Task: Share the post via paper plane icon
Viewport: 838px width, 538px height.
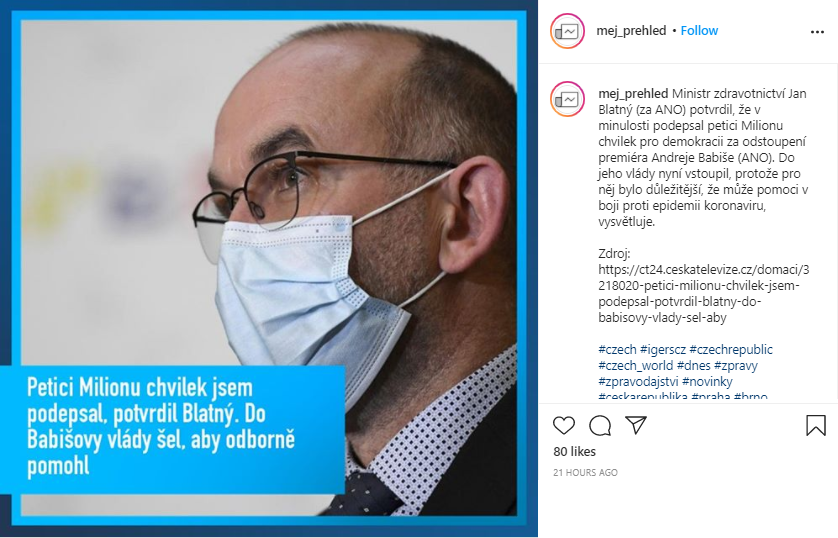Action: (x=636, y=425)
